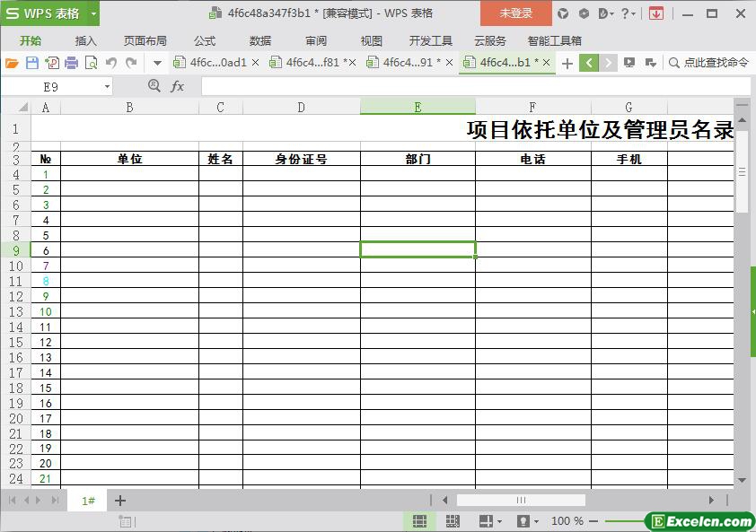
Task: Click into the formula bar input
Action: coord(475,87)
